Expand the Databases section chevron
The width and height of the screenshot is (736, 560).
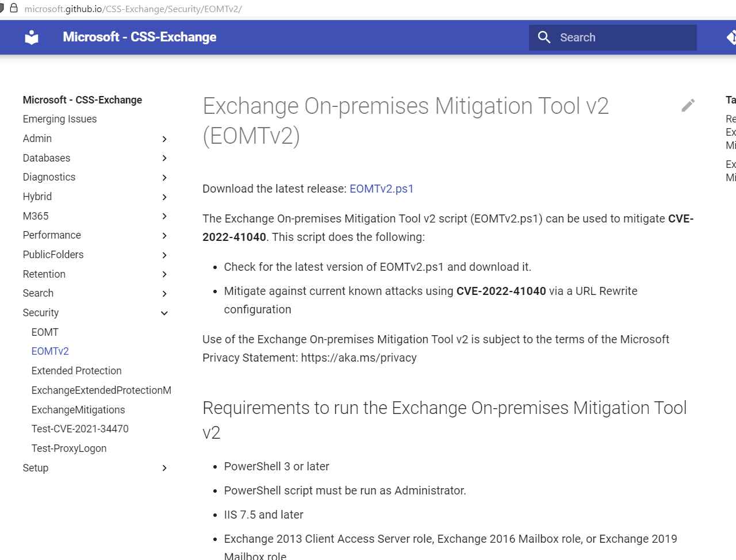point(164,158)
